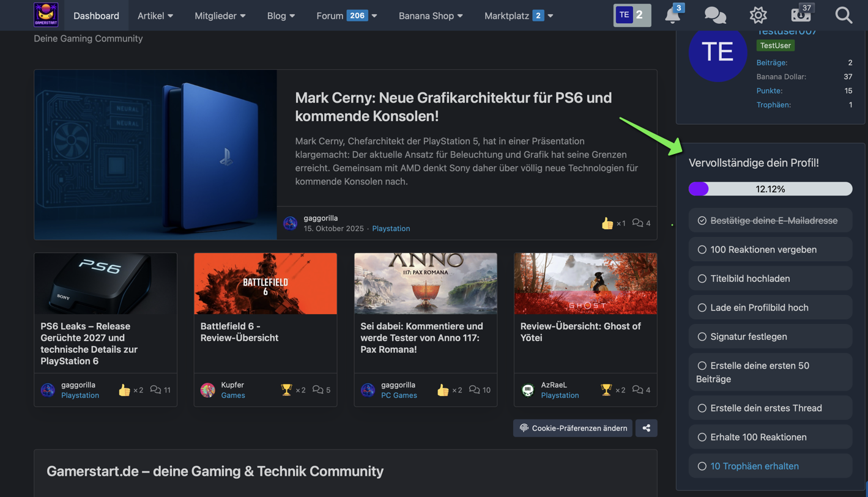Select the '100 Reaktionen vergeben' circle
Image resolution: width=868 pixels, height=497 pixels.
tap(702, 249)
